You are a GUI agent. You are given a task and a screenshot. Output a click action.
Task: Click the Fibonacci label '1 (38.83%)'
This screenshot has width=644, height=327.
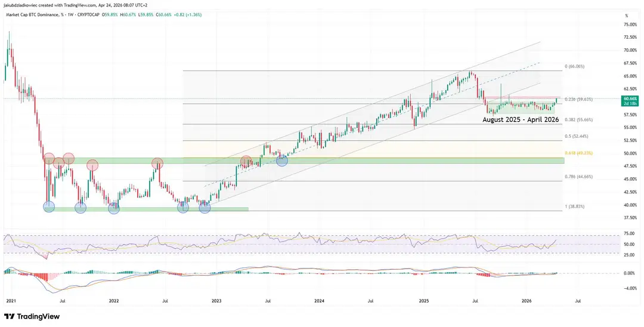point(574,206)
